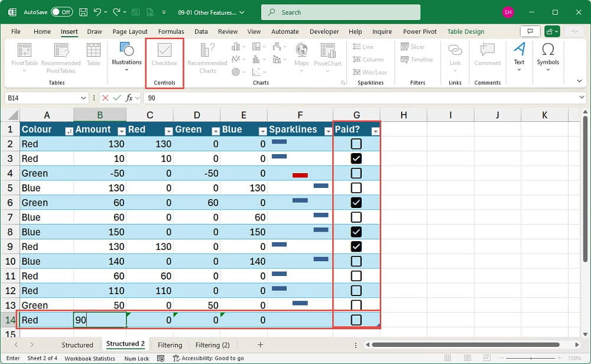Open the Paid? column filter dropdown
591x364 pixels.
click(375, 131)
